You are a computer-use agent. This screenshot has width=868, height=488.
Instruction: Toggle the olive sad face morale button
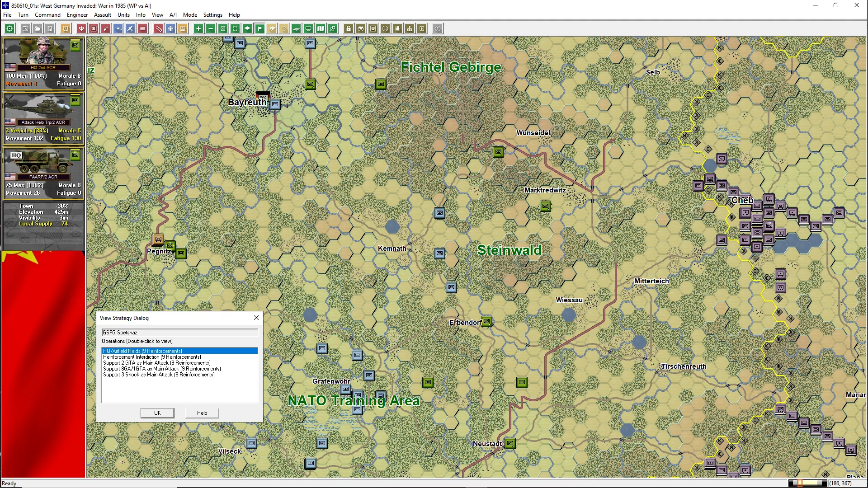(385, 28)
